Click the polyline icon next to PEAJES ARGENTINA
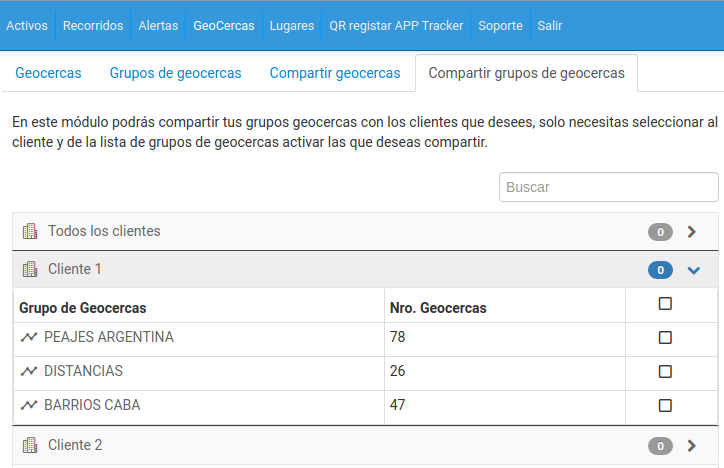The height and width of the screenshot is (468, 724). click(x=29, y=337)
